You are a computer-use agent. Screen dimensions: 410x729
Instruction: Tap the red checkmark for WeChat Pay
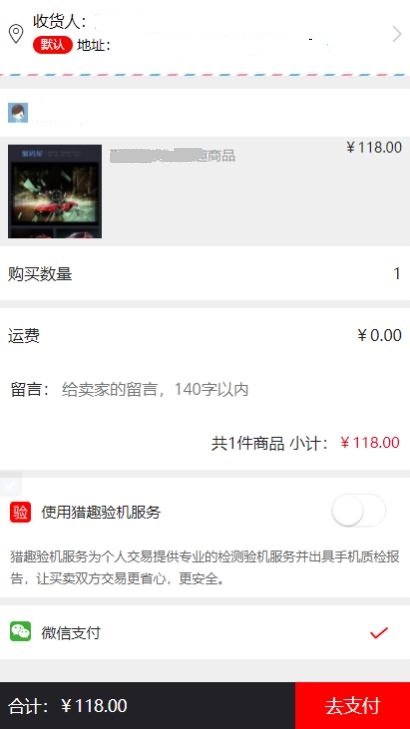coord(379,632)
